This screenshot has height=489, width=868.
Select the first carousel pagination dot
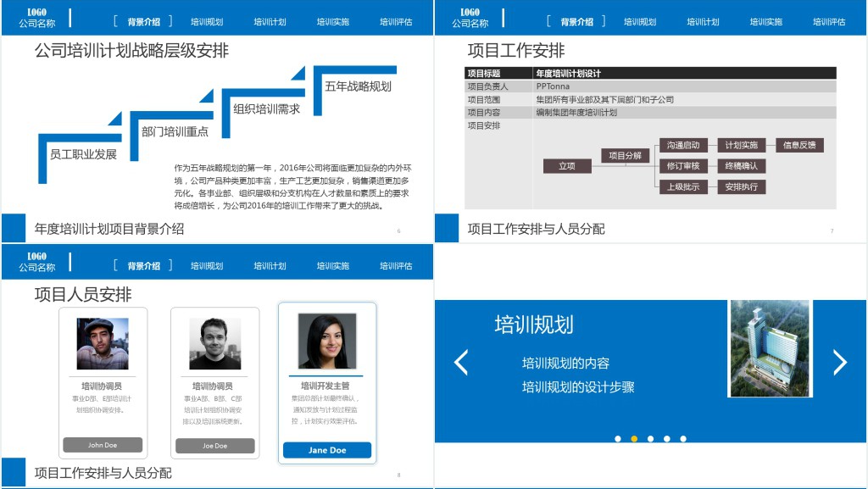coord(617,439)
